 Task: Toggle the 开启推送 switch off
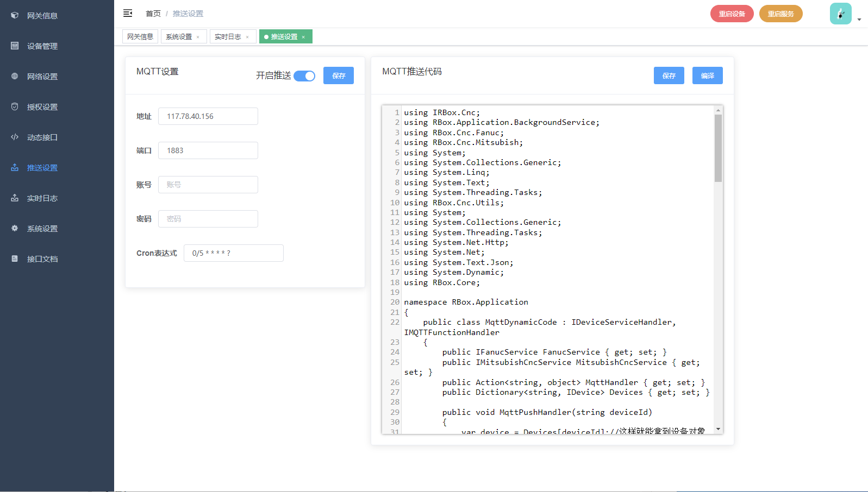click(304, 76)
